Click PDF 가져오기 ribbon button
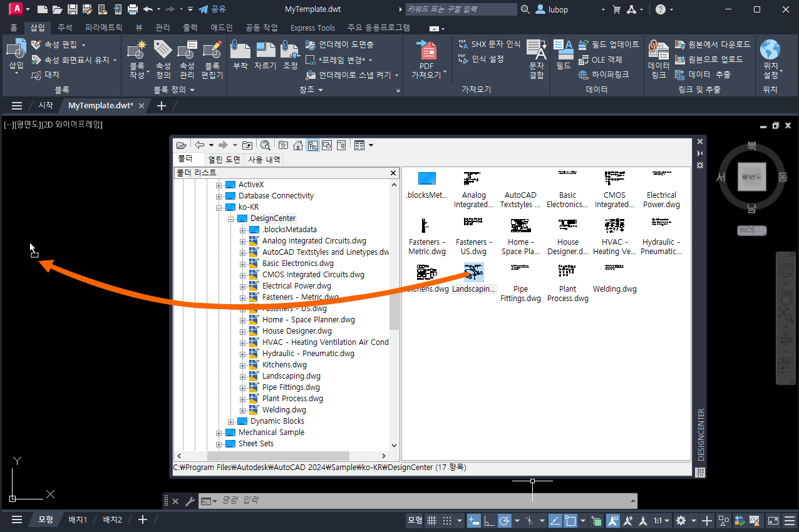The image size is (799, 532). click(430, 60)
